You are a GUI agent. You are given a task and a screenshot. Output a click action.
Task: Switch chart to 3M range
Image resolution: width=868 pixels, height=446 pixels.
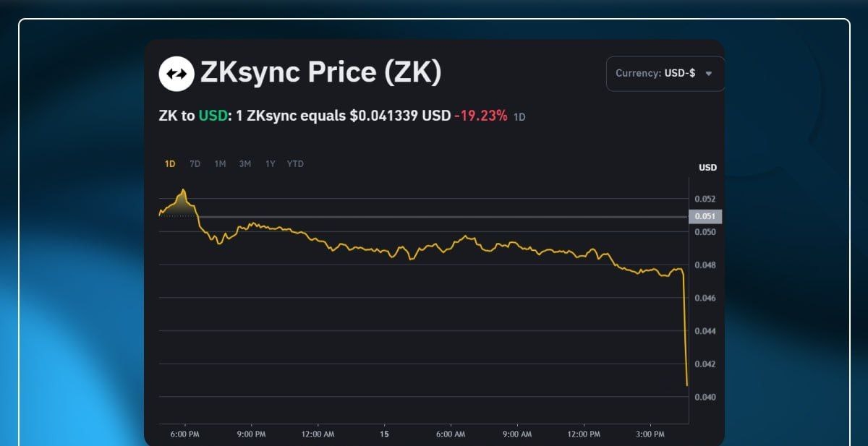tap(245, 164)
